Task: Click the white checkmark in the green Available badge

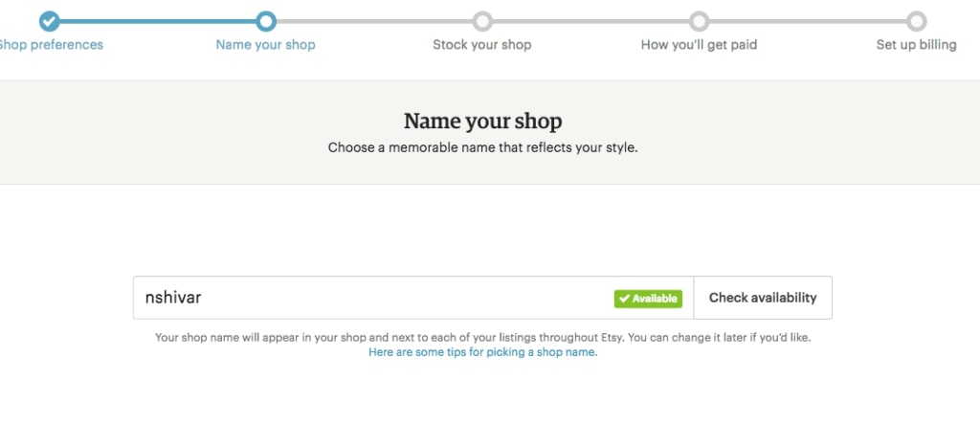Action: point(624,299)
